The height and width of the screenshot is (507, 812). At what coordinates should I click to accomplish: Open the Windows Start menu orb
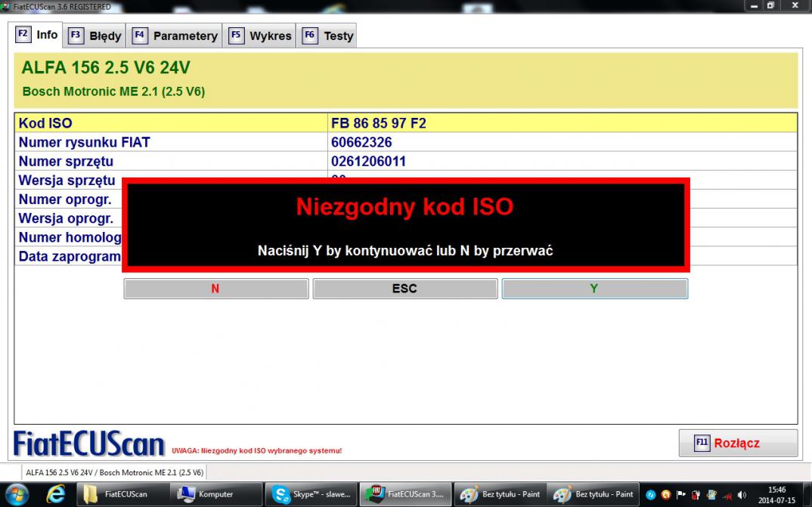[17, 494]
